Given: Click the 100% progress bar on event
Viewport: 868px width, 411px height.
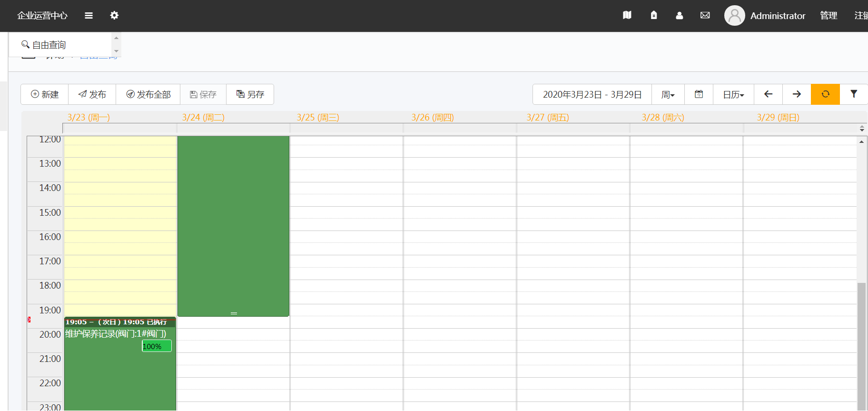Looking at the screenshot, I should (157, 346).
